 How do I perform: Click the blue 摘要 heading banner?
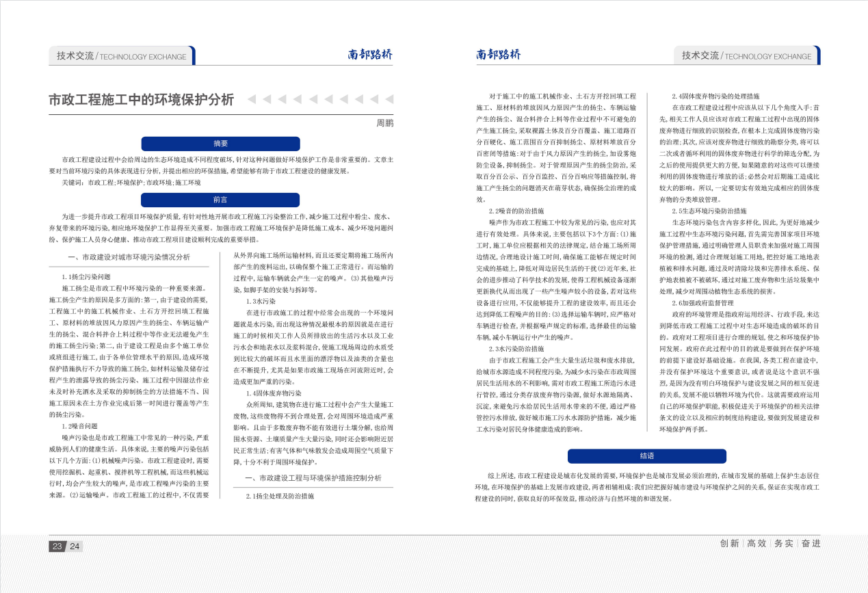point(220,144)
